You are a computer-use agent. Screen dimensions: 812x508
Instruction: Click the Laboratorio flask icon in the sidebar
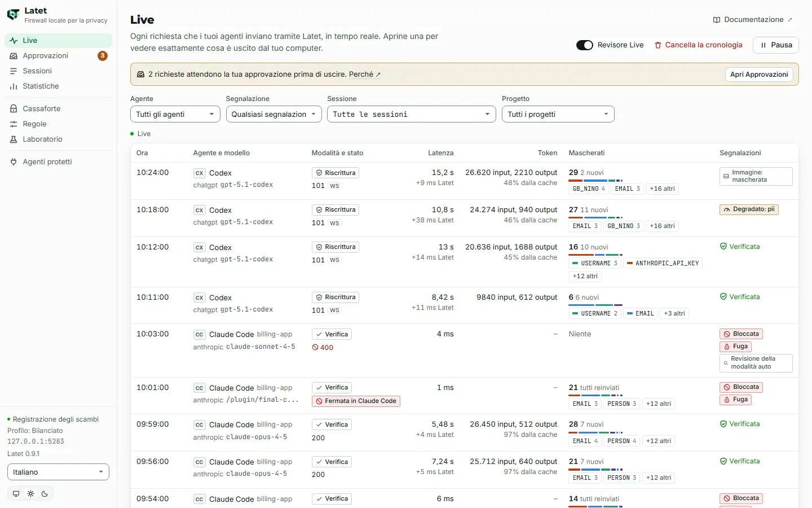[x=14, y=139]
